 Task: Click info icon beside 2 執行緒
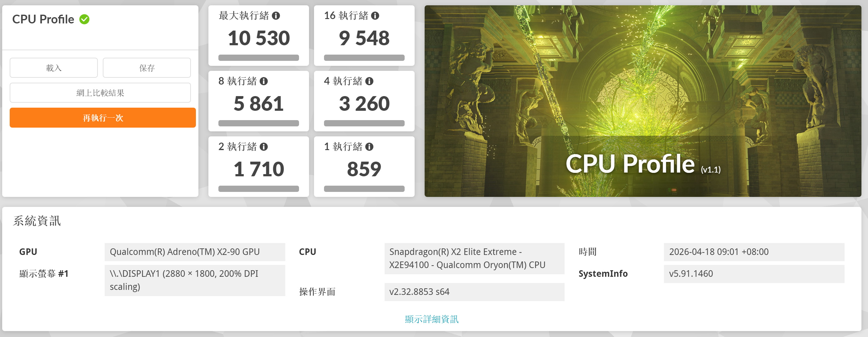(264, 147)
